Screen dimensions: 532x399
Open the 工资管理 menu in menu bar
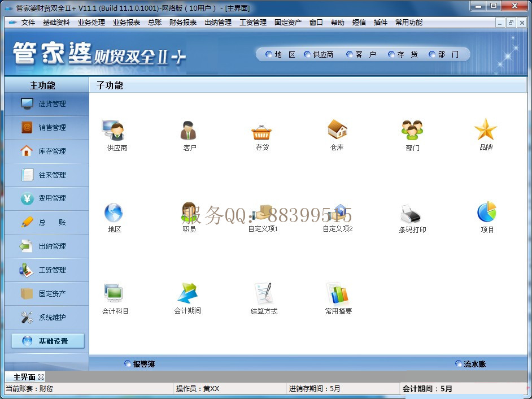[x=253, y=23]
